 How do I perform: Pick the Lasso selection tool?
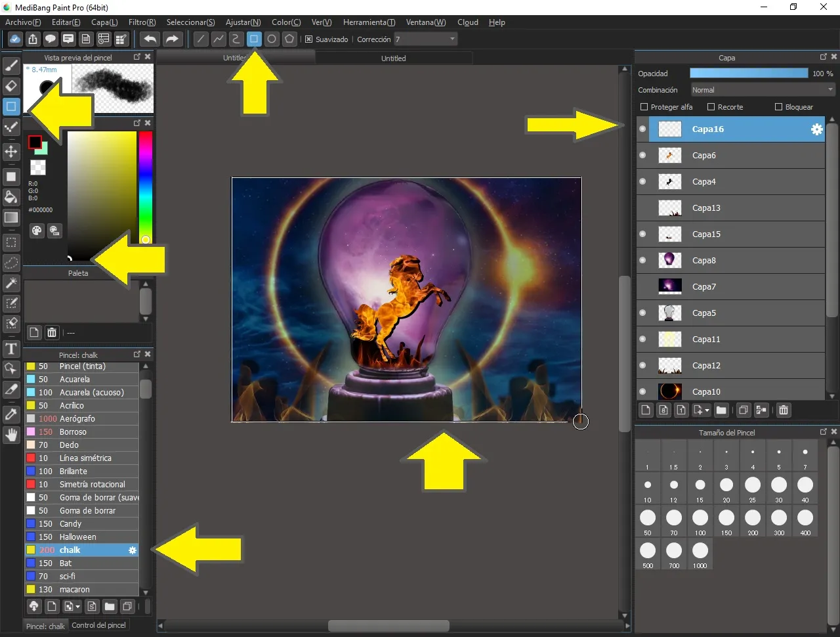11,263
